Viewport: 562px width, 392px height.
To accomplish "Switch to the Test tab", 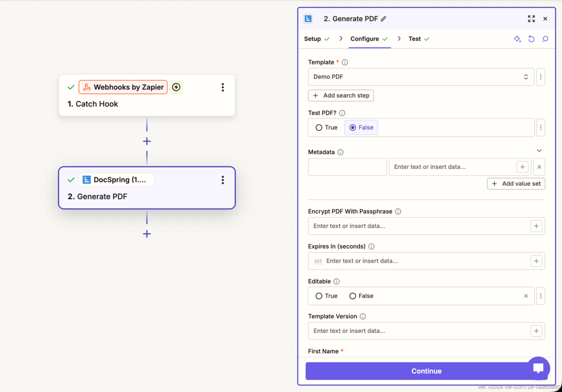I will [418, 39].
